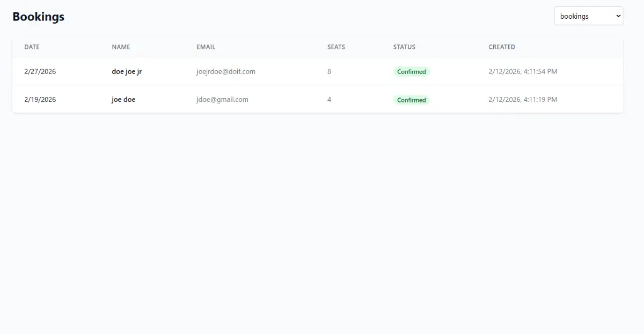Click the CREATED column header
This screenshot has width=644, height=334.
(501, 47)
